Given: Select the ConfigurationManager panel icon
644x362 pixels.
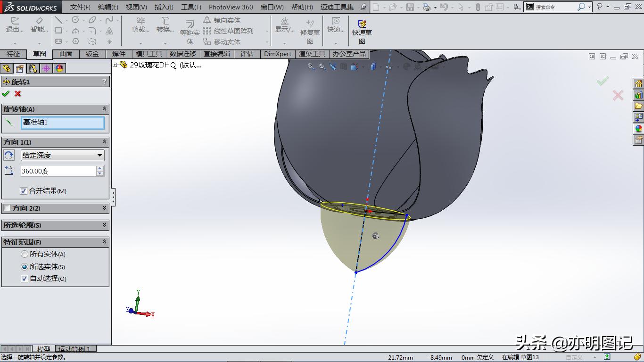Looking at the screenshot, I should tap(32, 68).
